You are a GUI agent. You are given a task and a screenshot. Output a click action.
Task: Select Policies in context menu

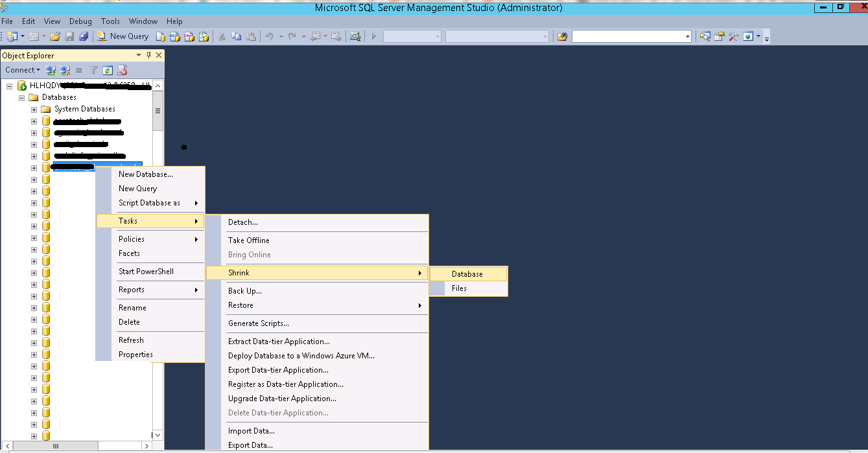pos(150,239)
